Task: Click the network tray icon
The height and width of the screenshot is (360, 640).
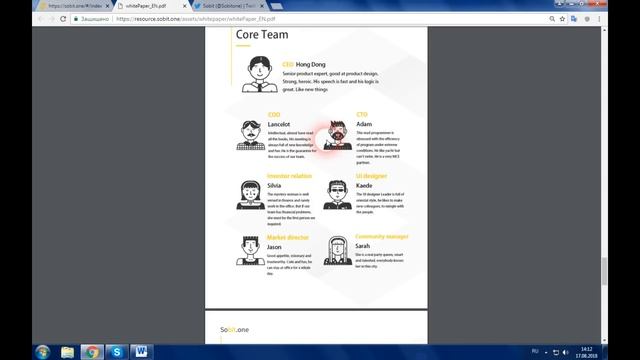Action: [x=556, y=352]
